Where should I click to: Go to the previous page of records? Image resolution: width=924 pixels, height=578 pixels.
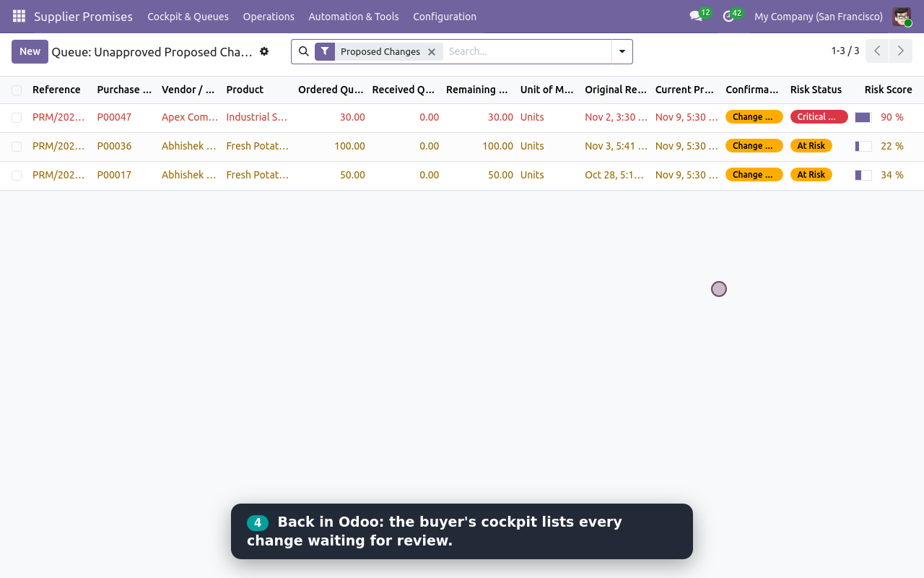[877, 51]
